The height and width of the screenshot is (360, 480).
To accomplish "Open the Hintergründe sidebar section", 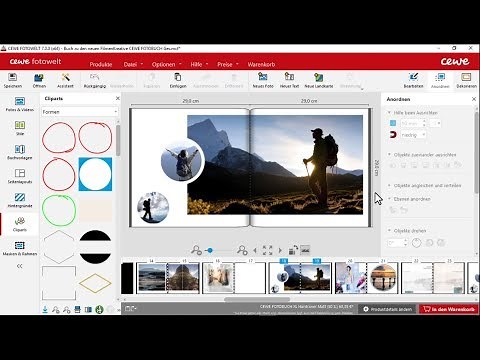I will pyautogui.click(x=20, y=200).
